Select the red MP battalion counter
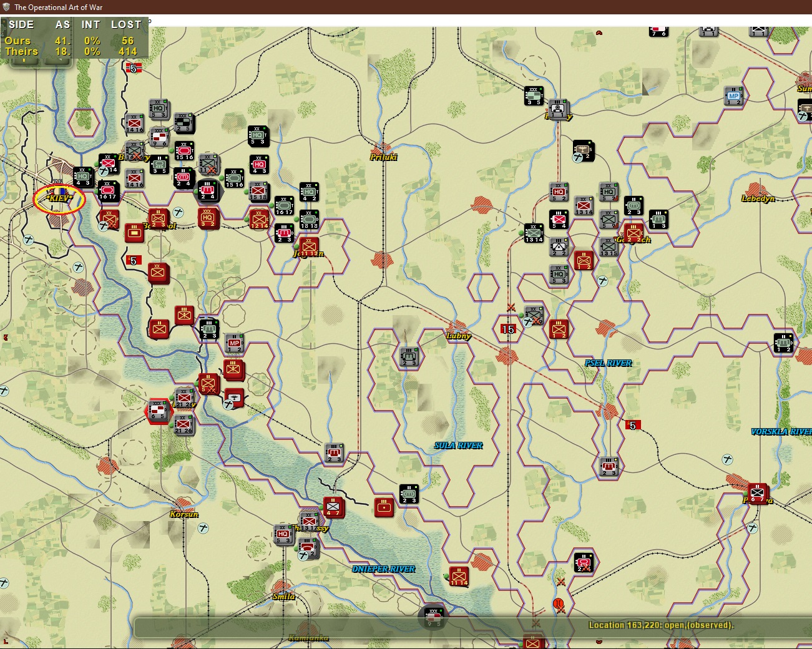 point(234,343)
